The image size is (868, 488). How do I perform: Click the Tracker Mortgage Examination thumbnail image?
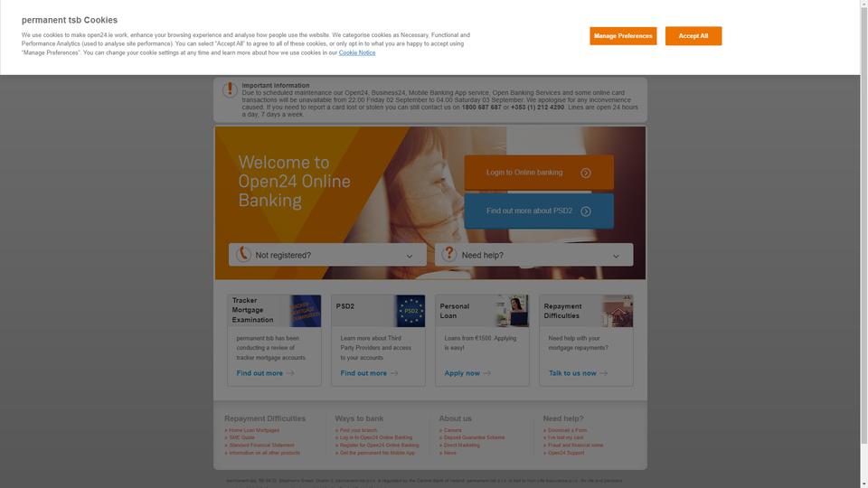click(x=306, y=311)
